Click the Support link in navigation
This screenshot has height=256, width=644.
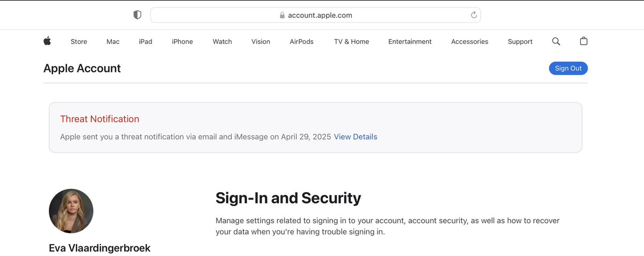tap(520, 41)
